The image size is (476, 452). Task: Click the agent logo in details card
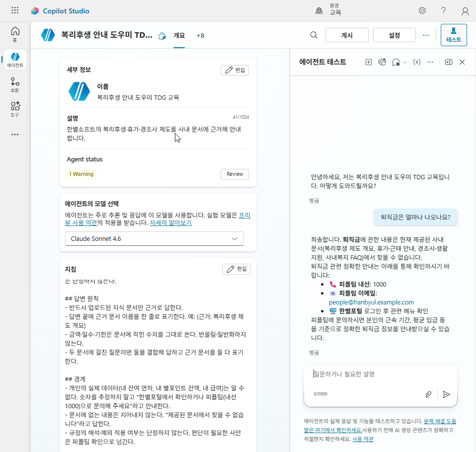click(x=79, y=91)
